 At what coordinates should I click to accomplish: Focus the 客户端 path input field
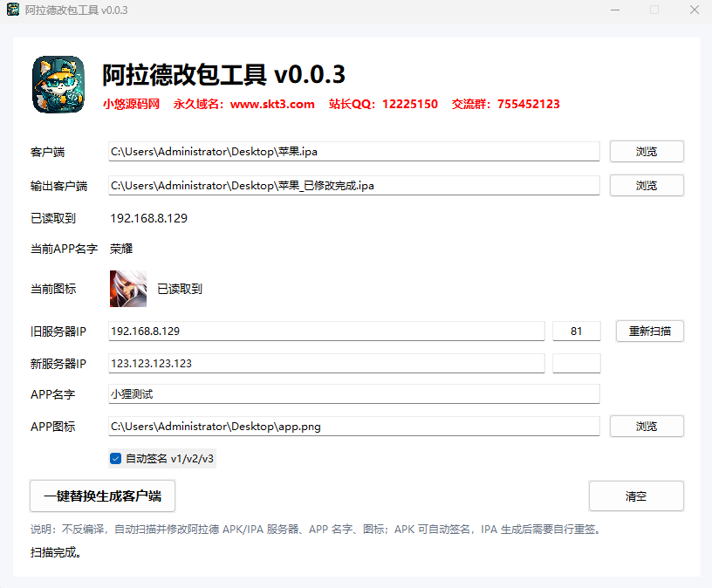click(353, 151)
